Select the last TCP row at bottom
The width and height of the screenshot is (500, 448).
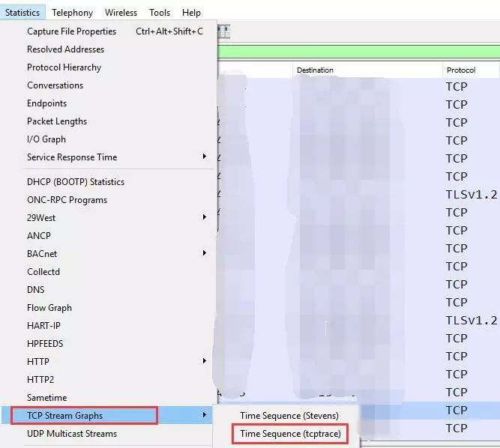(430, 429)
